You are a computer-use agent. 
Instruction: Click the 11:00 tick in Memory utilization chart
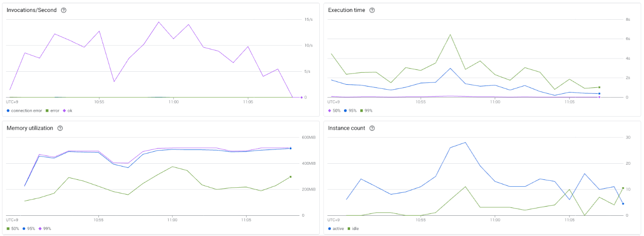click(172, 219)
